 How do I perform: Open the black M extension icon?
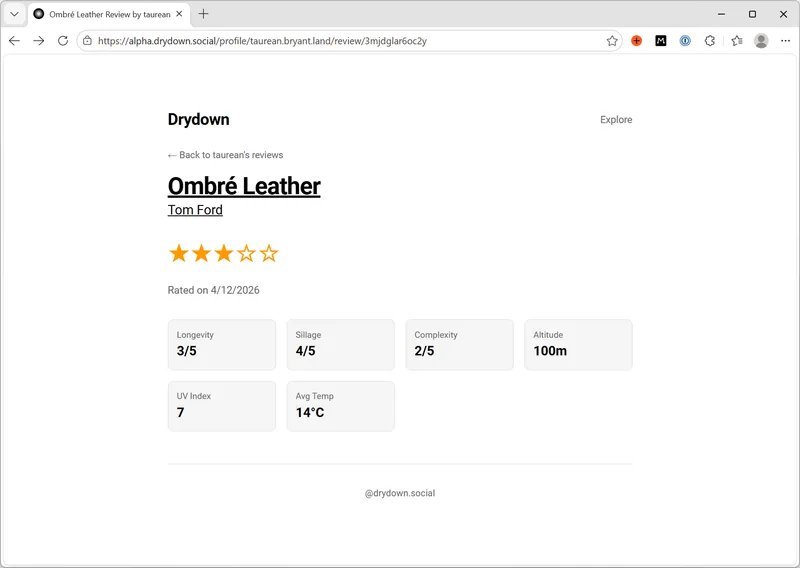661,41
